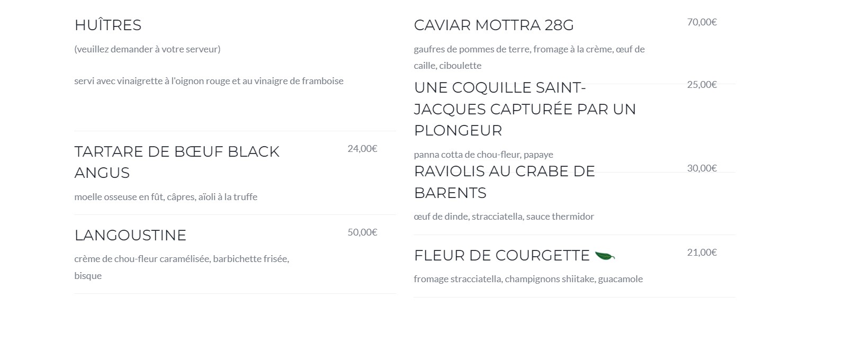Click the 25,00€ scallop price

[x=702, y=85]
